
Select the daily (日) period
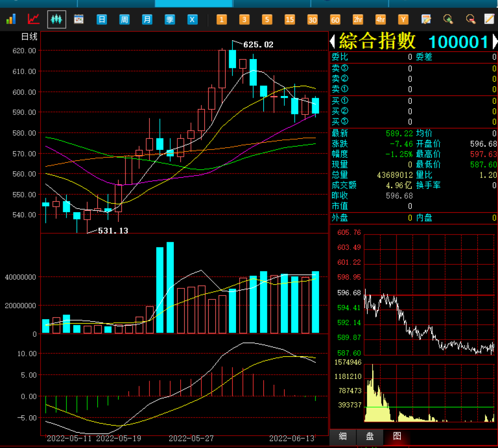click(x=101, y=20)
